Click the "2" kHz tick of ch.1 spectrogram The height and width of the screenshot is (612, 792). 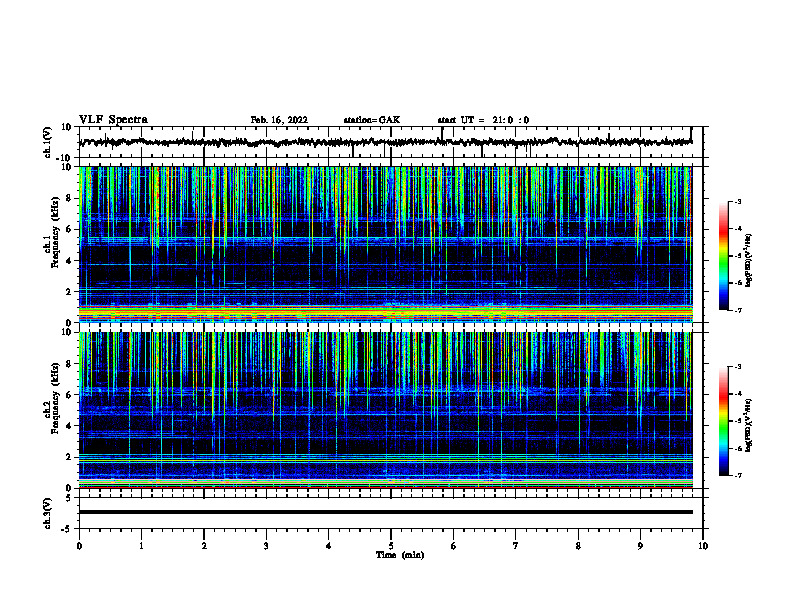(x=69, y=291)
